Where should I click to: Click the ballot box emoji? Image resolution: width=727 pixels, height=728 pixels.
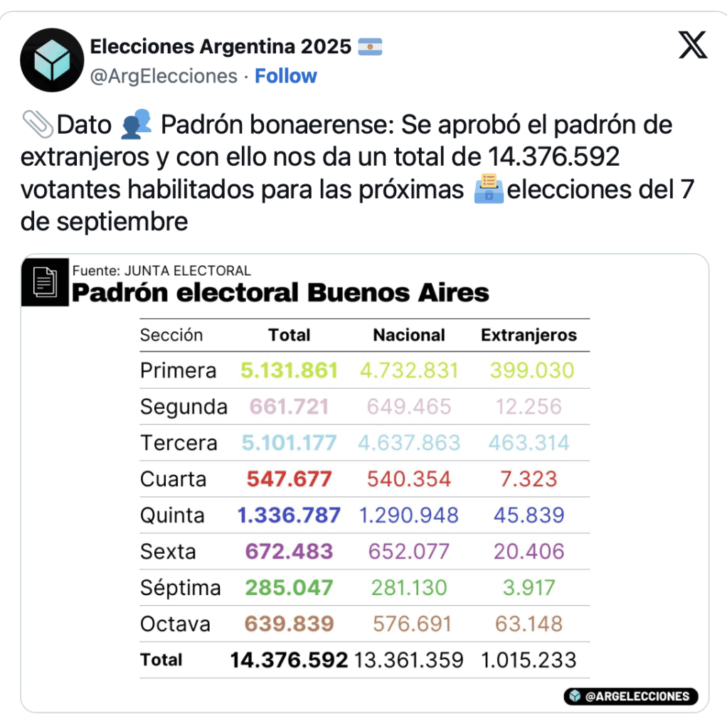tap(489, 188)
